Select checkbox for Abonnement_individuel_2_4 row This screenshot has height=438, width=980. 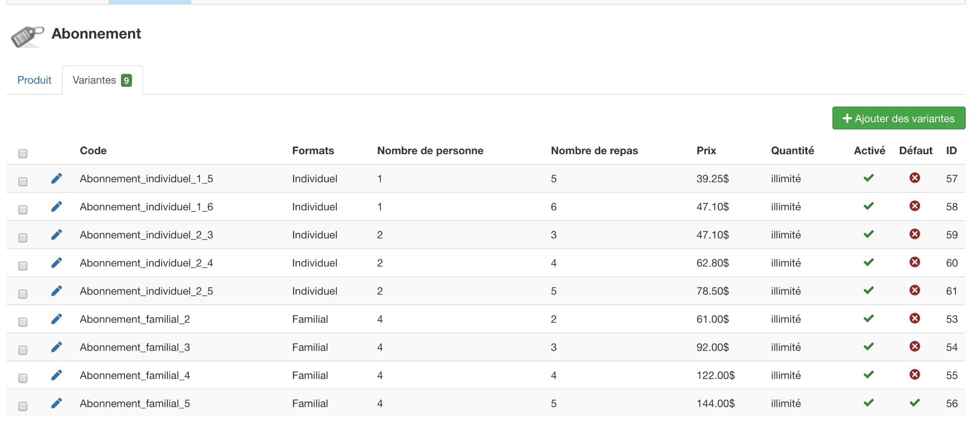click(x=23, y=266)
